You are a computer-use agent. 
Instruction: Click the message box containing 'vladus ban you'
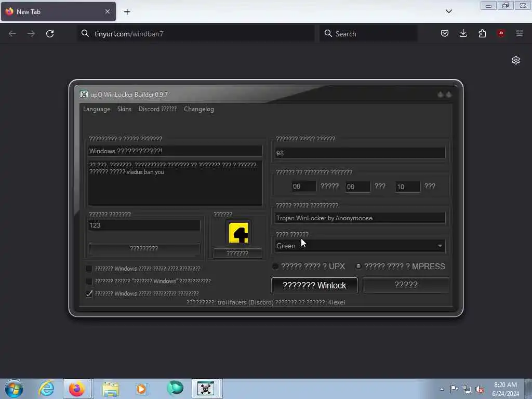(x=175, y=183)
